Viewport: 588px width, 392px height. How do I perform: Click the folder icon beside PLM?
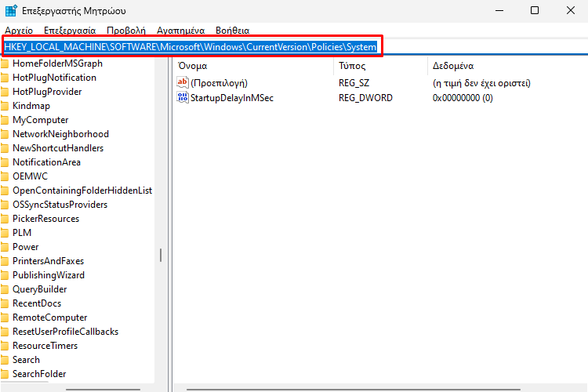5,233
